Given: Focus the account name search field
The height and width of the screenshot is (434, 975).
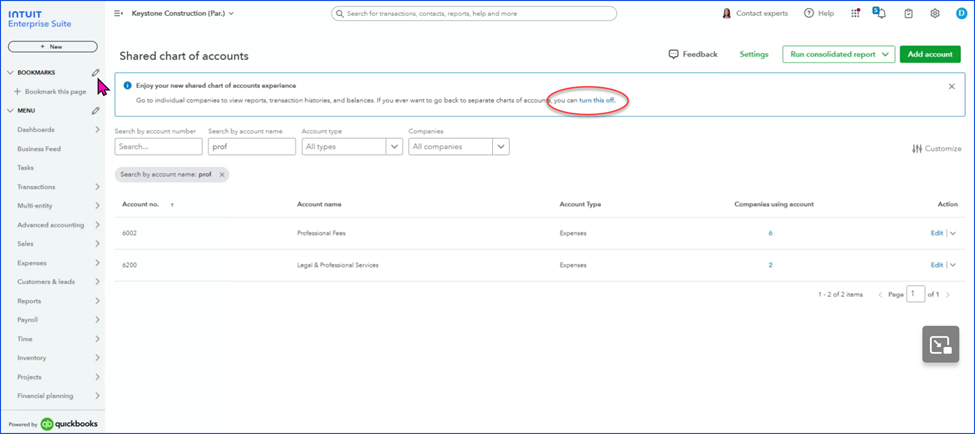Looking at the screenshot, I should (x=251, y=147).
